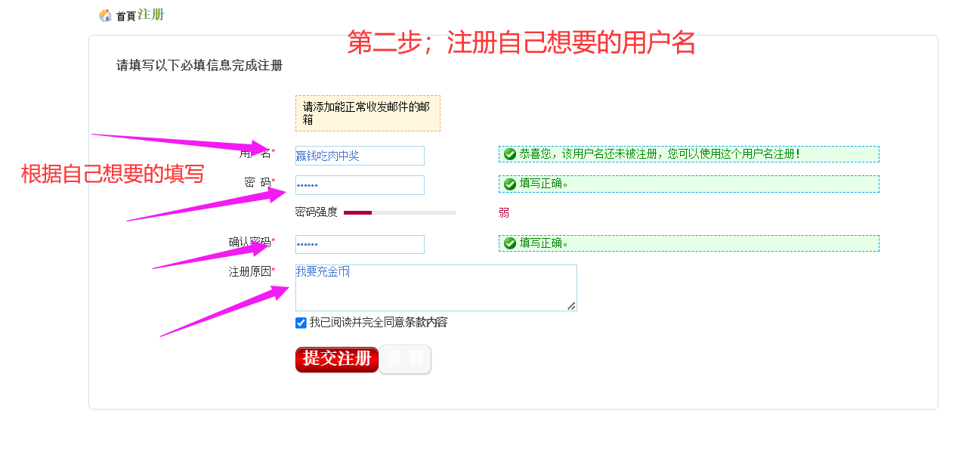Click the 重置 reset button
The image size is (980, 464).
(405, 360)
